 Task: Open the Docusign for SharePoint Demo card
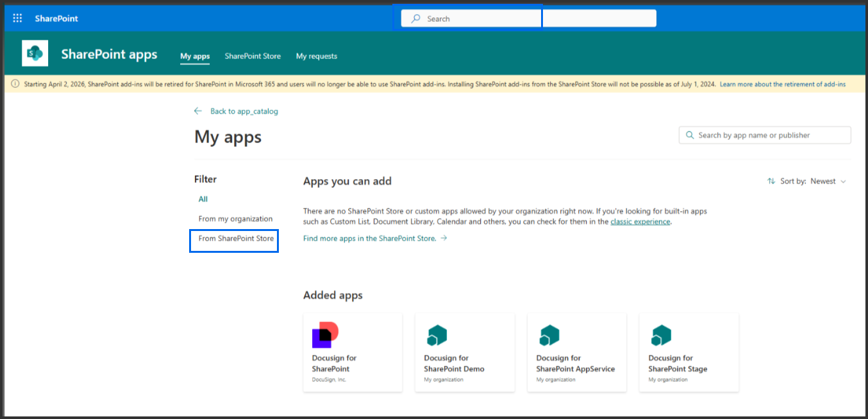[x=465, y=352]
